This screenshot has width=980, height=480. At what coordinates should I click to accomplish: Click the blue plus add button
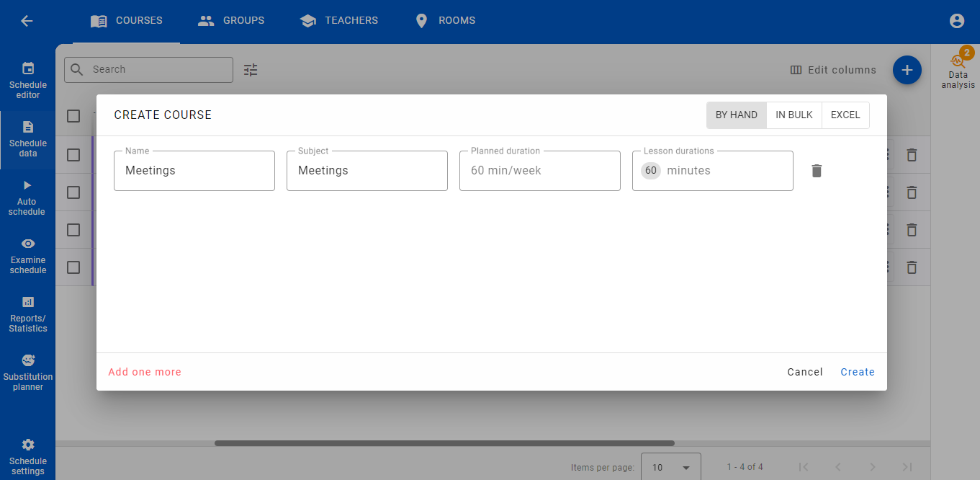(x=907, y=70)
